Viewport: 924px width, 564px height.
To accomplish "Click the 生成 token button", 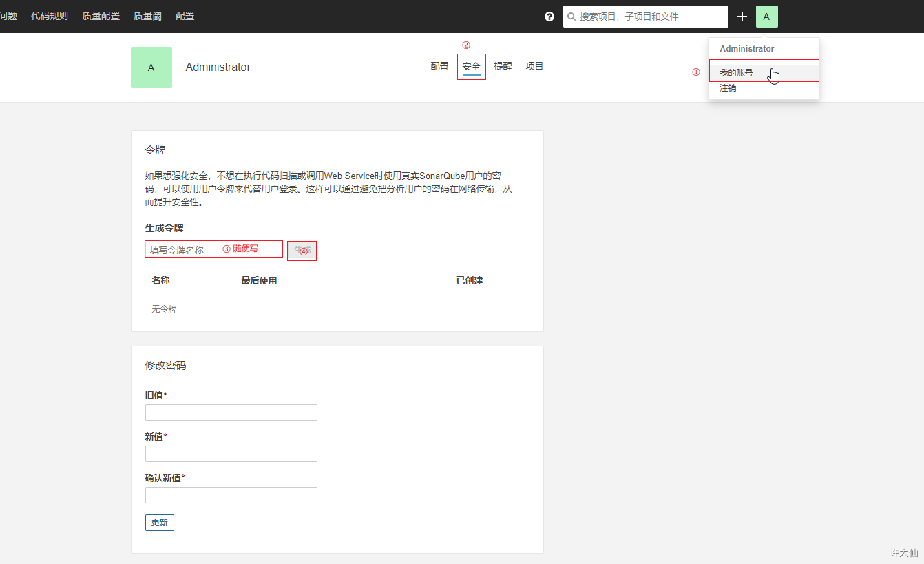I will (302, 250).
